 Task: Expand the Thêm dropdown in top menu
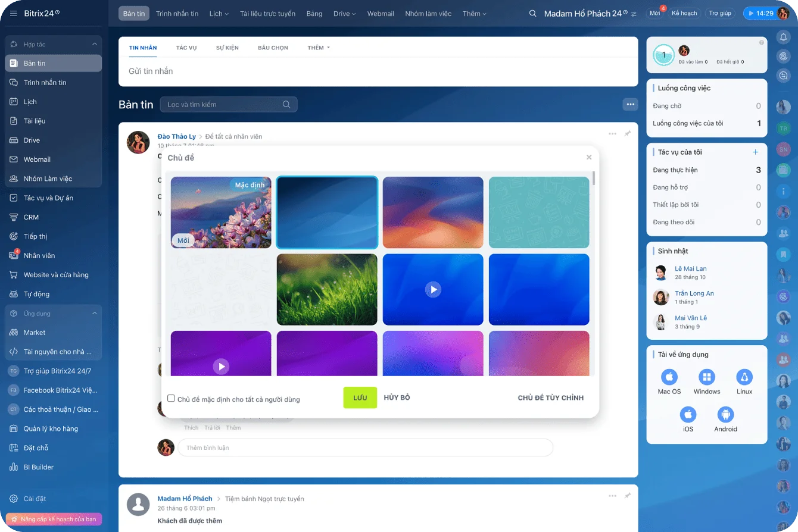(x=474, y=14)
